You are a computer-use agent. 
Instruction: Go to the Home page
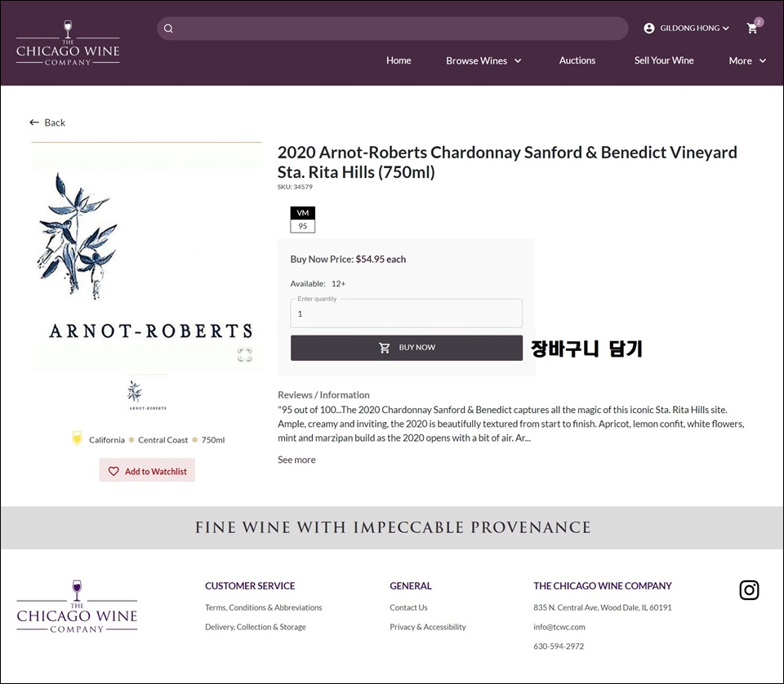399,60
